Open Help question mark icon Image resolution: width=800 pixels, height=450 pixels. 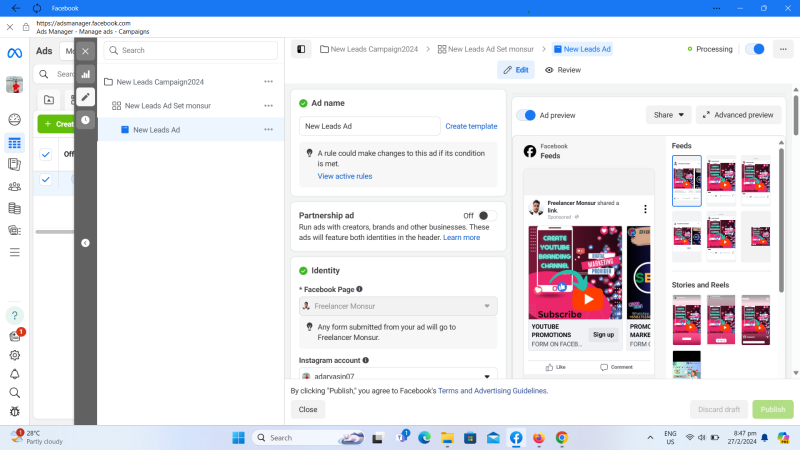pos(14,315)
